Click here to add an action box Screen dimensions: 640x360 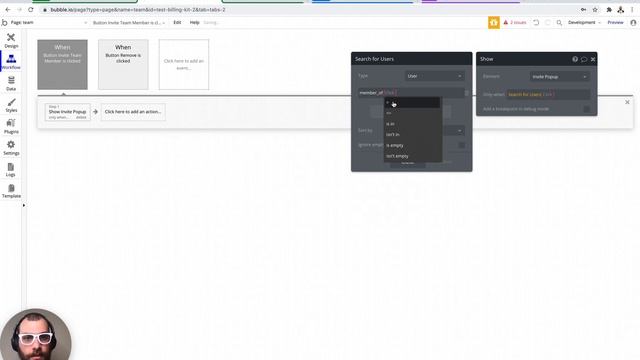(133, 112)
